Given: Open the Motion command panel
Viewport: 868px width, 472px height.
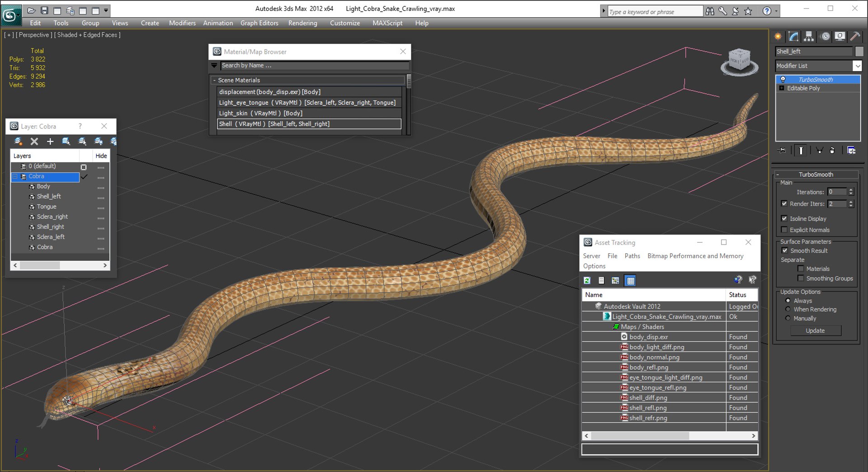Looking at the screenshot, I should pos(826,37).
